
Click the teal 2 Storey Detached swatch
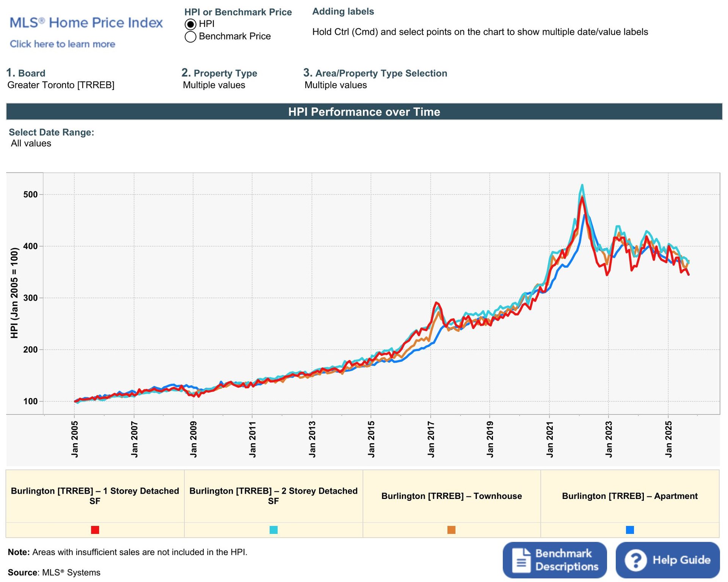pyautogui.click(x=273, y=530)
